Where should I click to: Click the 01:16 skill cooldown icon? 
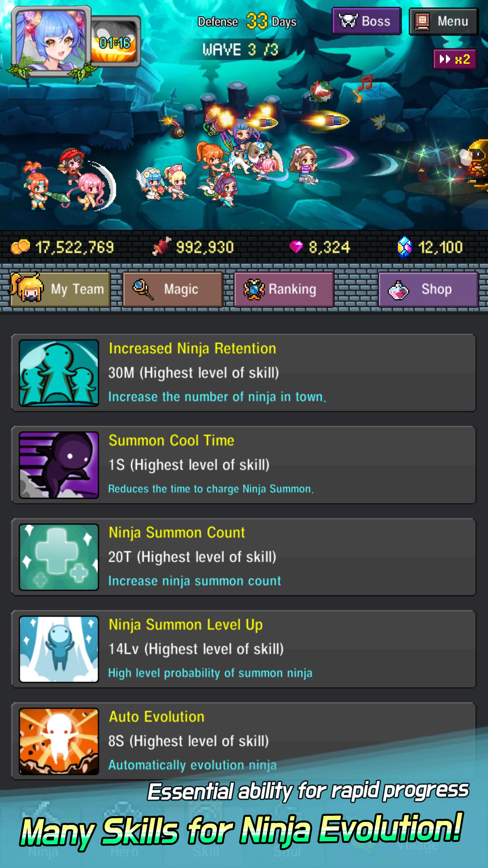click(x=116, y=41)
